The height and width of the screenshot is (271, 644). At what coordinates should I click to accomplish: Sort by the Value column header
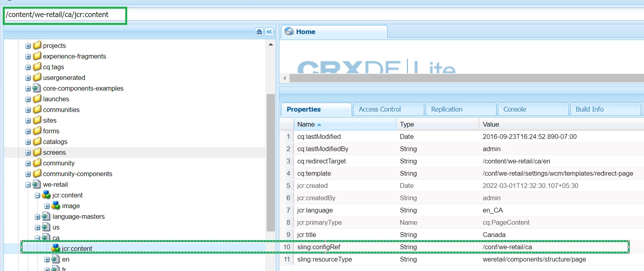[561, 124]
